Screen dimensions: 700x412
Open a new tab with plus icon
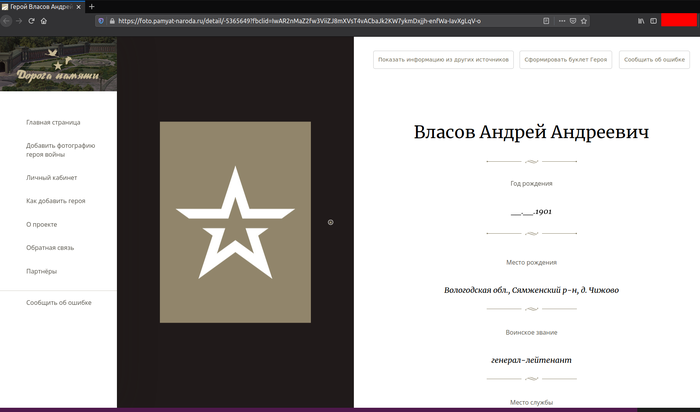92,6
